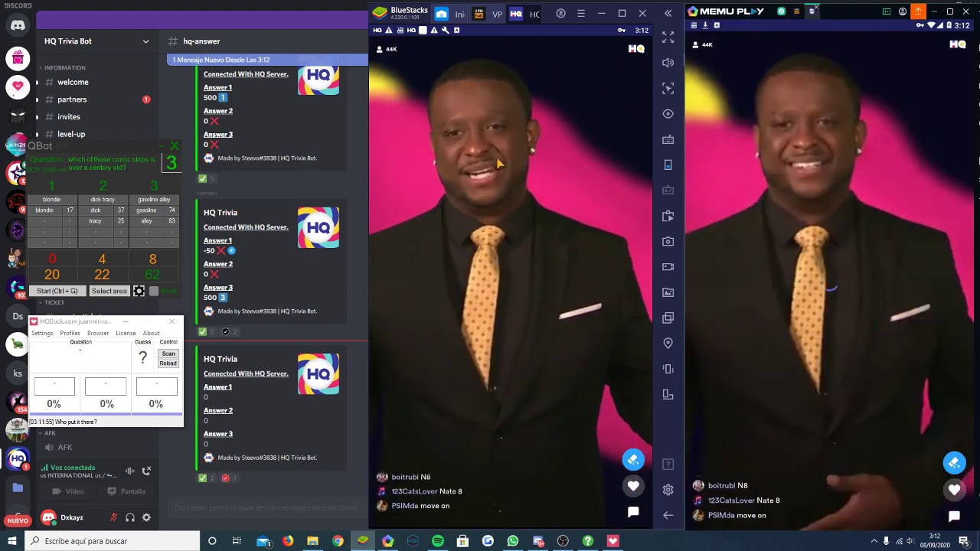Open BlueStacks settings gear in sidebar
The width and height of the screenshot is (980, 551).
pos(668,490)
